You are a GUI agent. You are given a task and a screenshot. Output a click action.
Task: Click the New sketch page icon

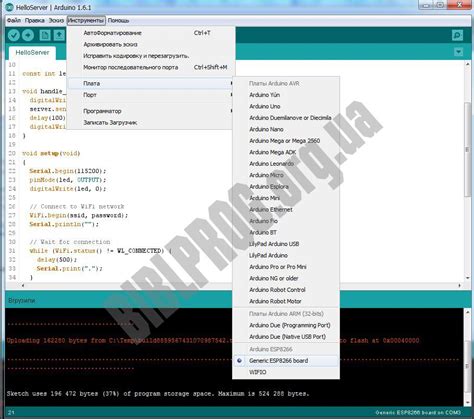[x=45, y=35]
